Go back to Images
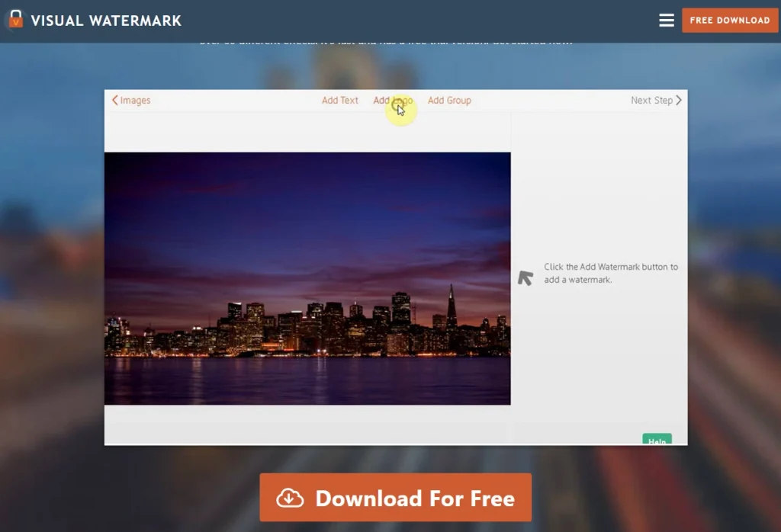 [x=135, y=101]
